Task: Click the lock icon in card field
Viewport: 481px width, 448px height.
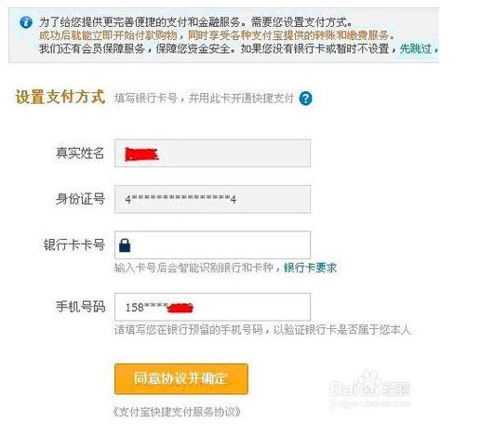Action: 125,245
